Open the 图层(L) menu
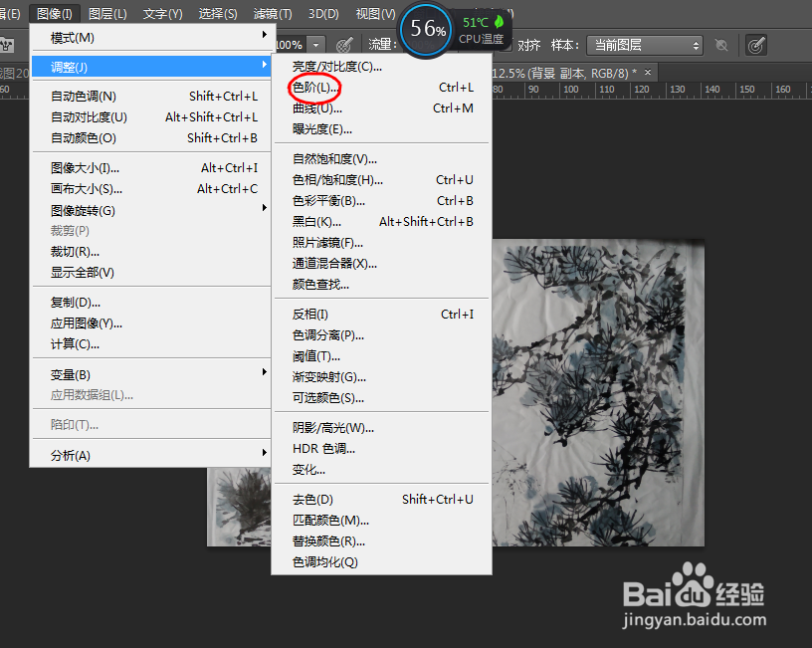Image resolution: width=812 pixels, height=648 pixels. point(107,14)
